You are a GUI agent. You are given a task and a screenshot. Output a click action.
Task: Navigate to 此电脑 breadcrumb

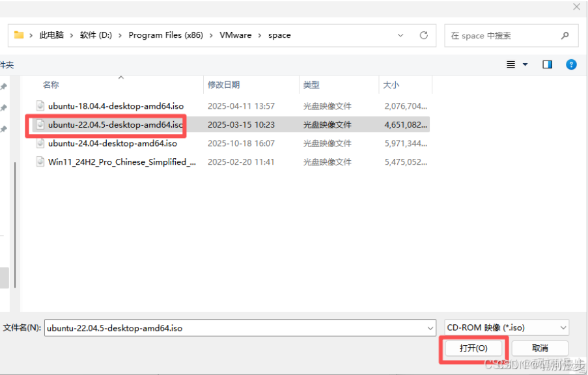(x=51, y=35)
